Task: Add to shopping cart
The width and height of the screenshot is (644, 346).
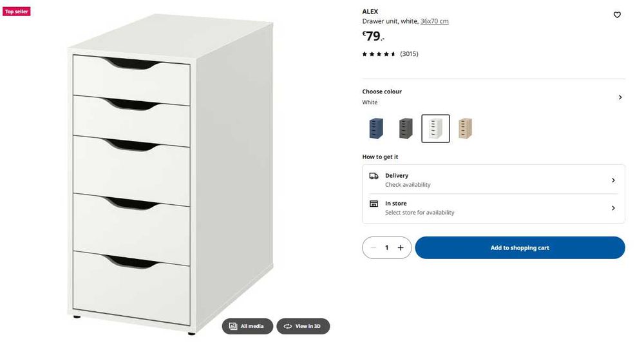Action: click(x=520, y=248)
